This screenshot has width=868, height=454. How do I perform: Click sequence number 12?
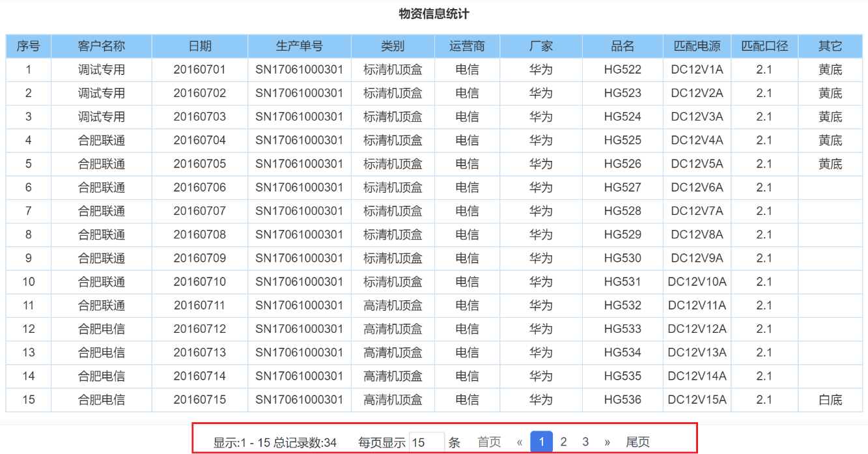29,329
